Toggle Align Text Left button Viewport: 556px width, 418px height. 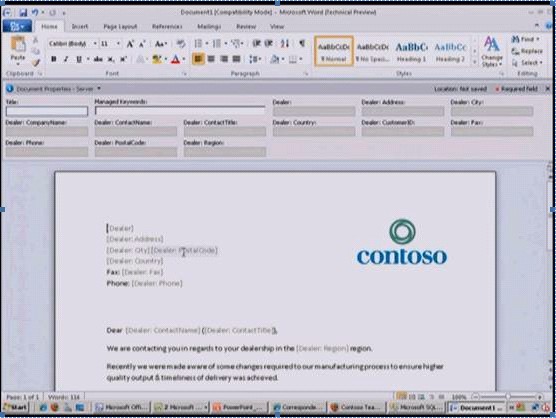198,59
